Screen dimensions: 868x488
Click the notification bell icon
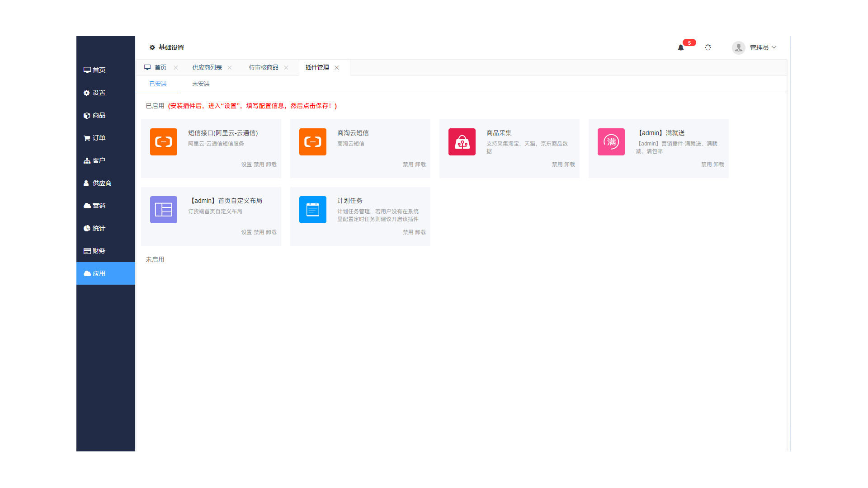pos(680,47)
